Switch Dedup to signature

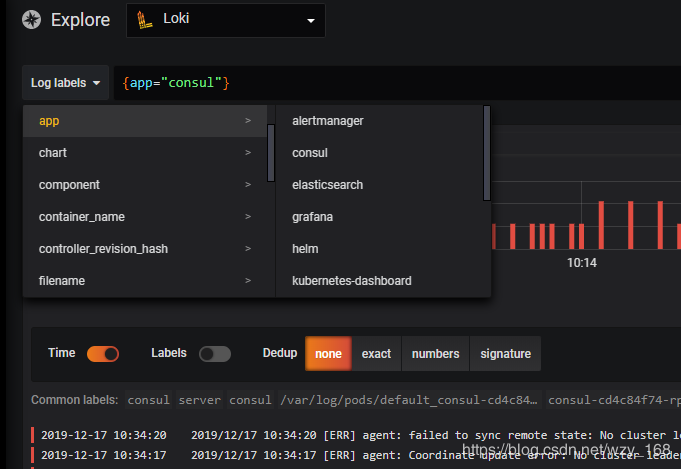[x=505, y=354]
